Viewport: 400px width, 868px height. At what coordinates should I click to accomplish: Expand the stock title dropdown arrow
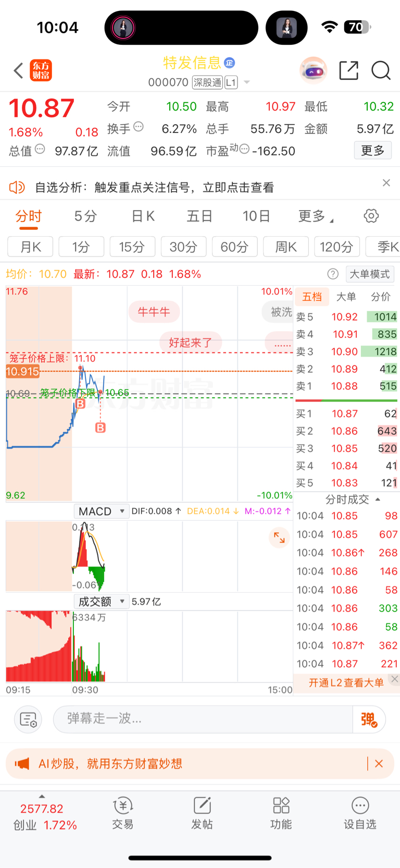point(247,82)
